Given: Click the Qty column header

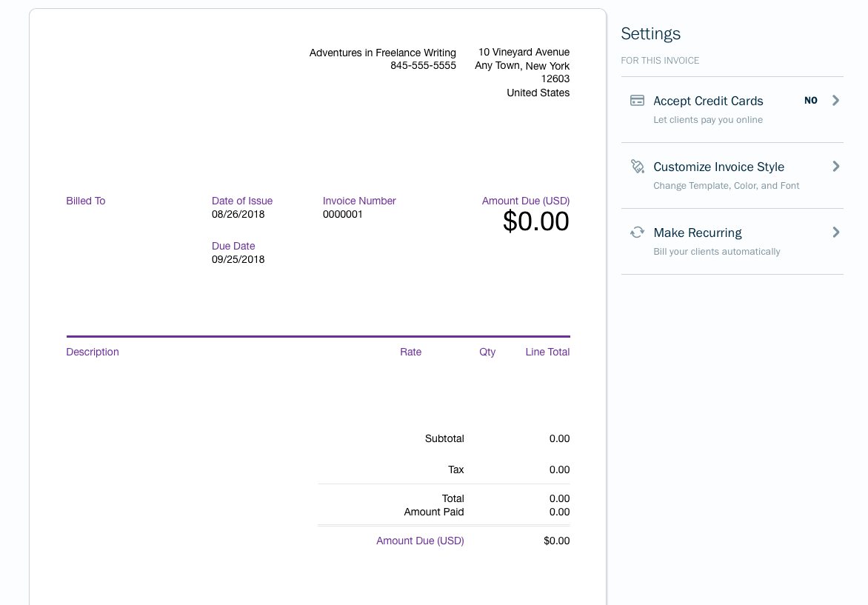Looking at the screenshot, I should point(487,352).
